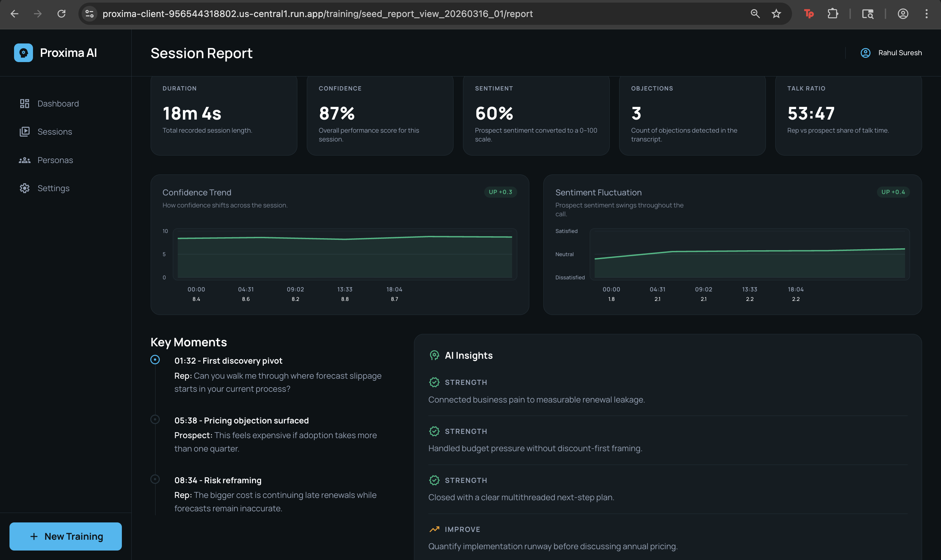Select the Dashboard navigation entry
This screenshot has height=560, width=941.
point(58,103)
